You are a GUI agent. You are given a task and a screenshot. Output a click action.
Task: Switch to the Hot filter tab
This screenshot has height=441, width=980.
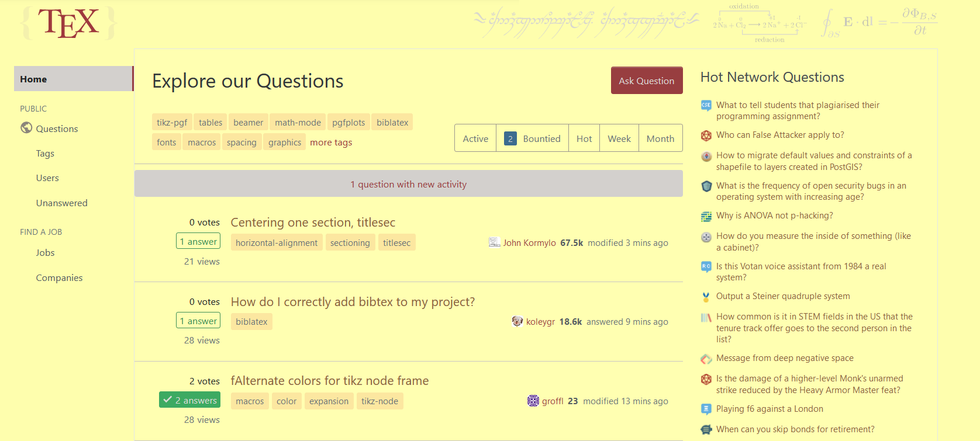(584, 138)
